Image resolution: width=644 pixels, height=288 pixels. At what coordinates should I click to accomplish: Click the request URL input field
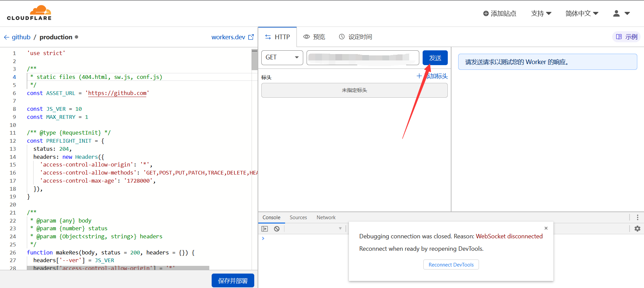click(363, 58)
